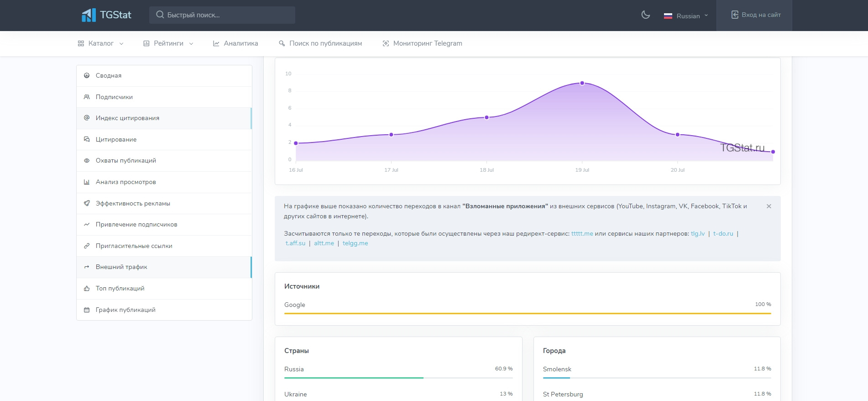Click the Охваты публикаций eye icon
Screen dimensions: 868x401
coord(87,160)
